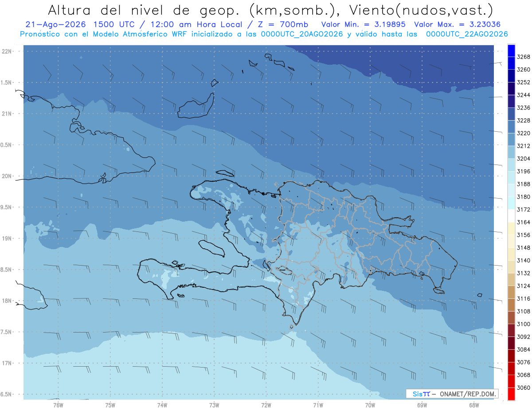Click the '3212' colorbar value
This screenshot has height=411, width=532.
pos(524,146)
